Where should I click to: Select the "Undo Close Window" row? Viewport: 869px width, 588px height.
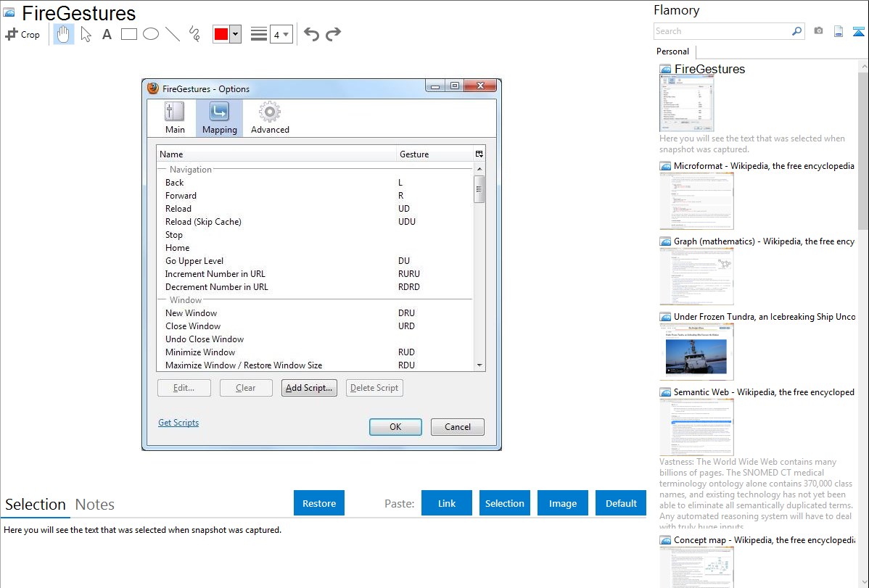[x=316, y=339]
